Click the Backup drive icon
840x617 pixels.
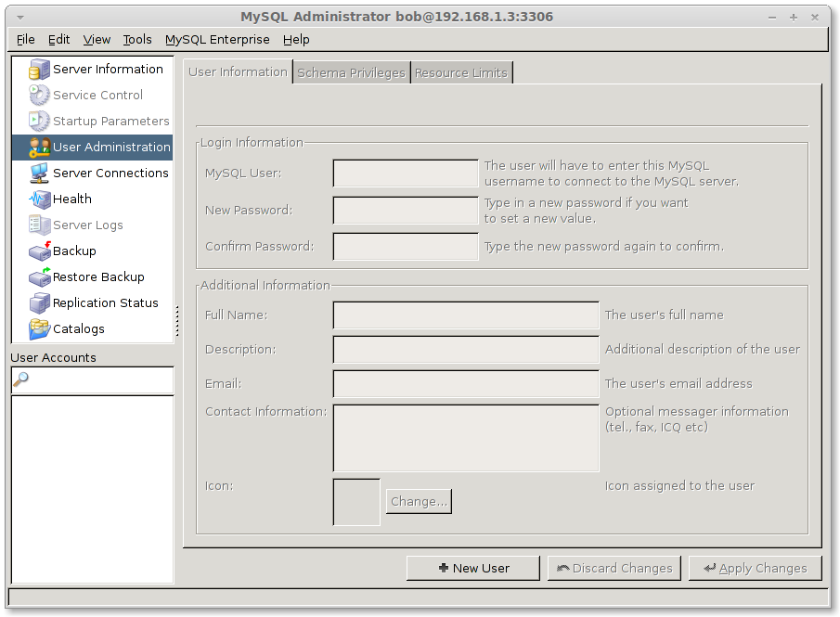pyautogui.click(x=39, y=251)
